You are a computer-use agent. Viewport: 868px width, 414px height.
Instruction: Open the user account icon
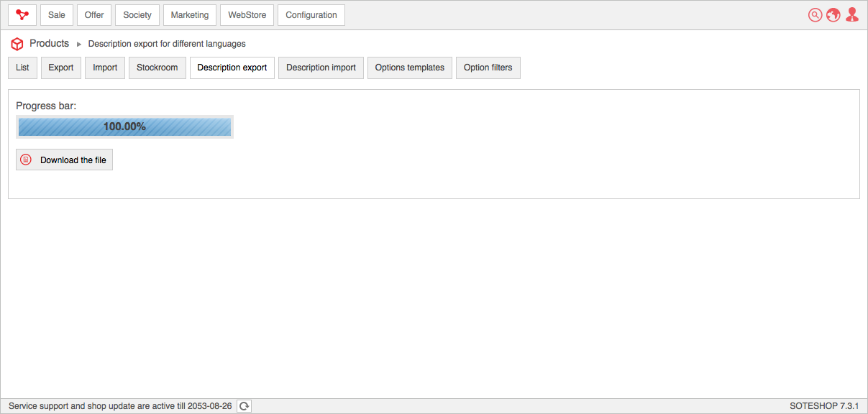coord(852,15)
